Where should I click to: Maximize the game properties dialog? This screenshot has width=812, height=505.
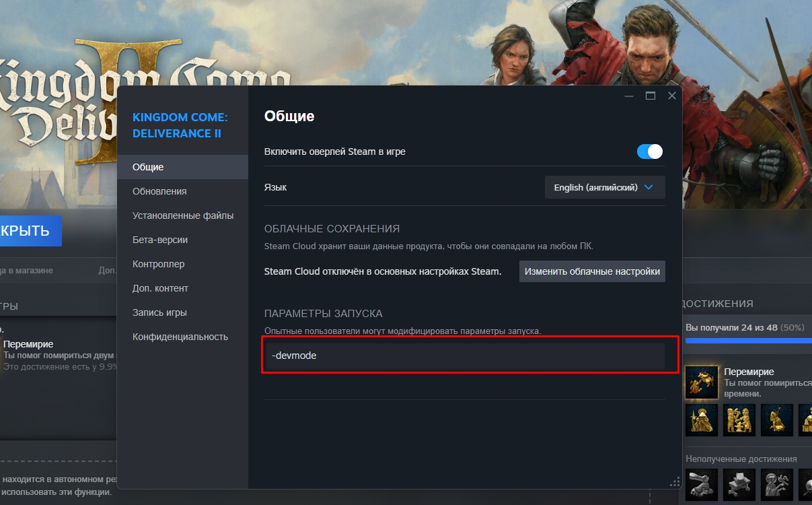[x=651, y=96]
